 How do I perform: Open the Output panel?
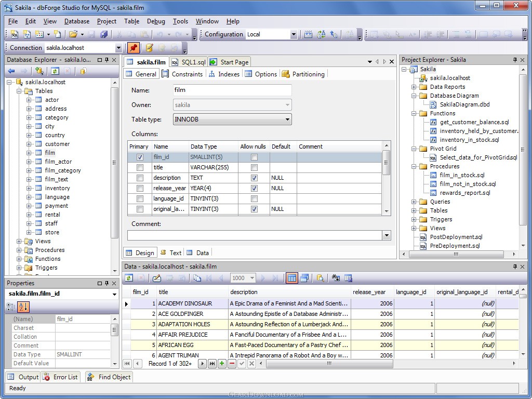[x=23, y=377]
